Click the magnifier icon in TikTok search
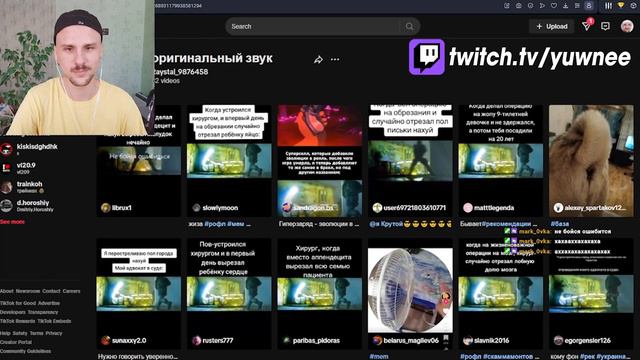 tap(409, 27)
